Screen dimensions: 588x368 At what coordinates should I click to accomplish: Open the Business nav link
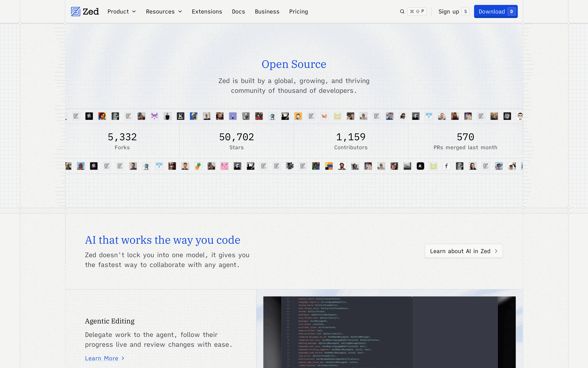[267, 11]
